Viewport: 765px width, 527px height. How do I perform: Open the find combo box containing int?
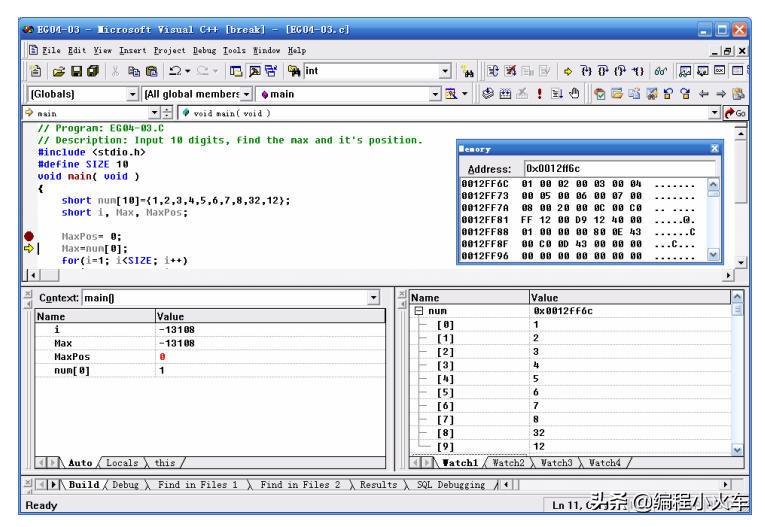click(445, 71)
